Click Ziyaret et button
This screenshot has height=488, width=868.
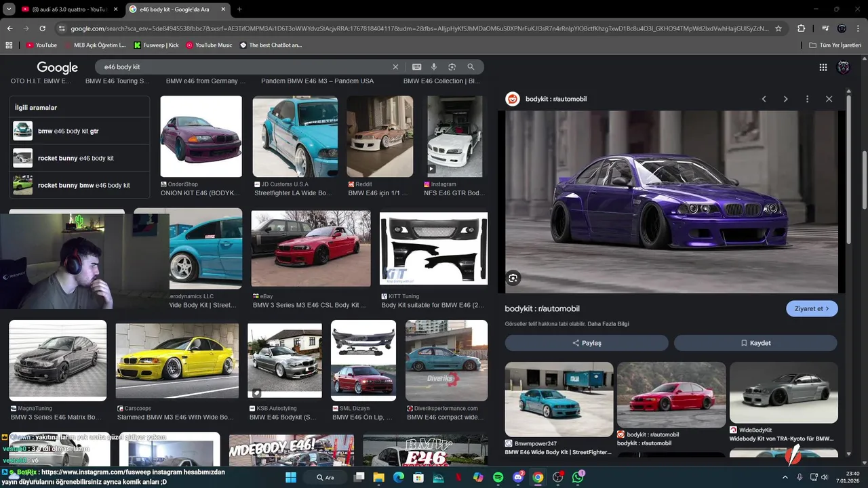tap(812, 308)
